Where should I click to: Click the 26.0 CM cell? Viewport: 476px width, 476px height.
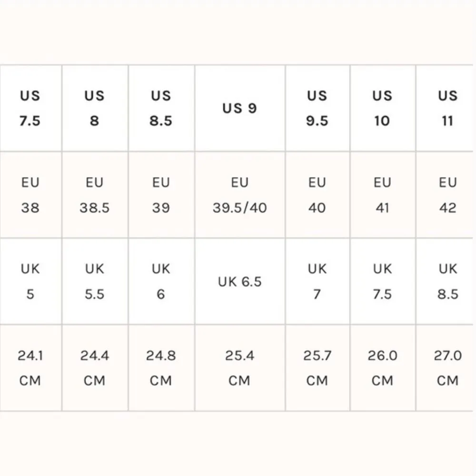click(x=382, y=368)
